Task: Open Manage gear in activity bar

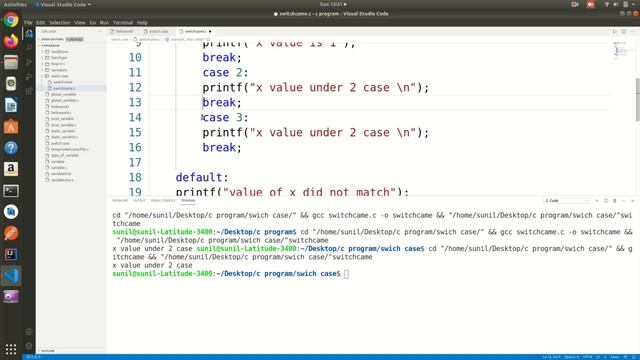Action: pyautogui.click(x=29, y=346)
